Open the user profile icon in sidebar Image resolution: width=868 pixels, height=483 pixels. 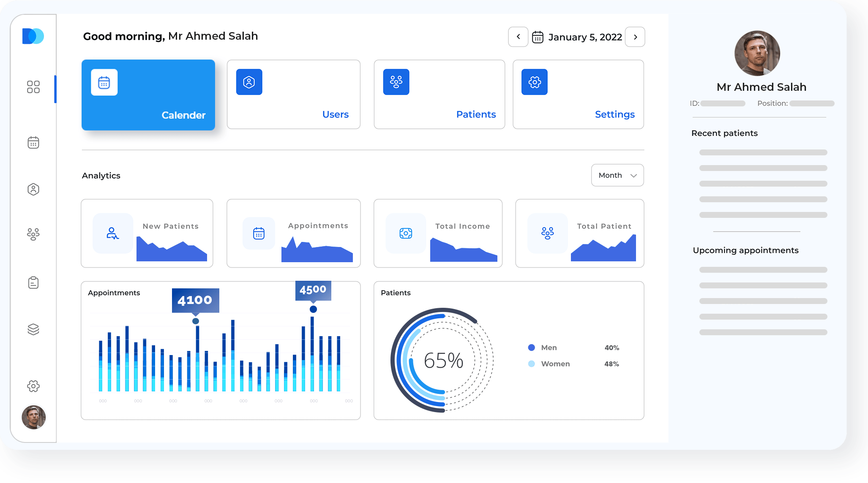pyautogui.click(x=33, y=190)
